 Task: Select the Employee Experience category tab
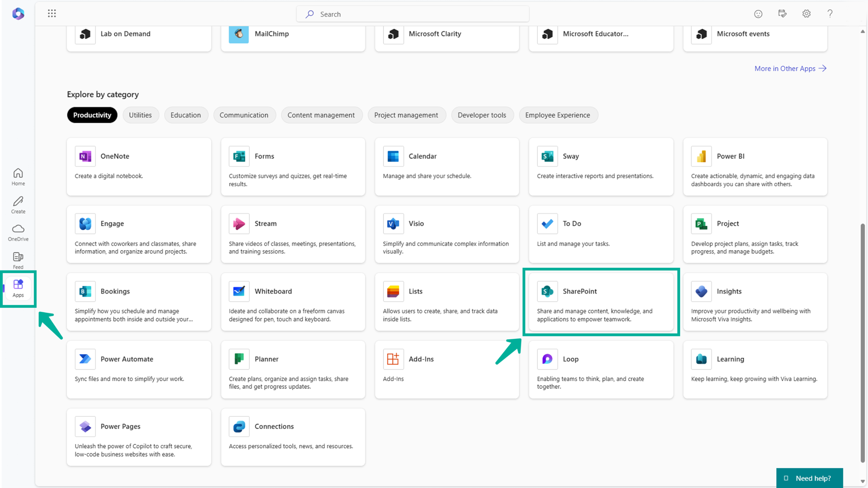pos(557,114)
